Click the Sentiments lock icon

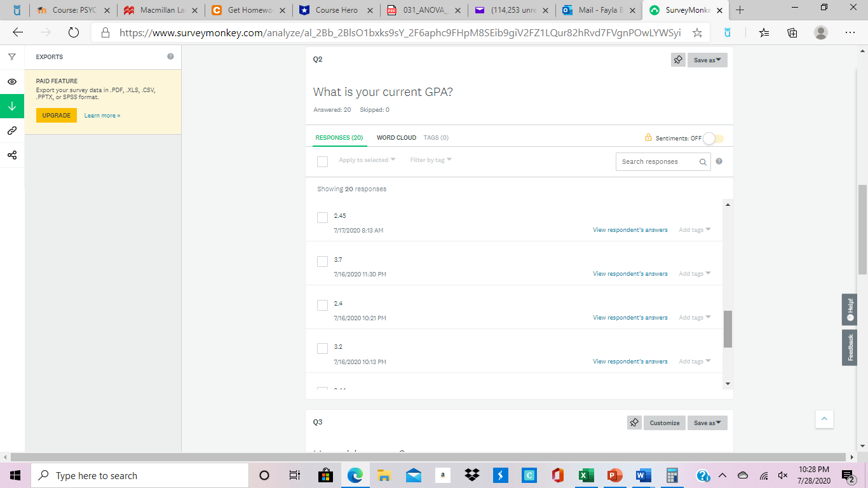coord(648,137)
